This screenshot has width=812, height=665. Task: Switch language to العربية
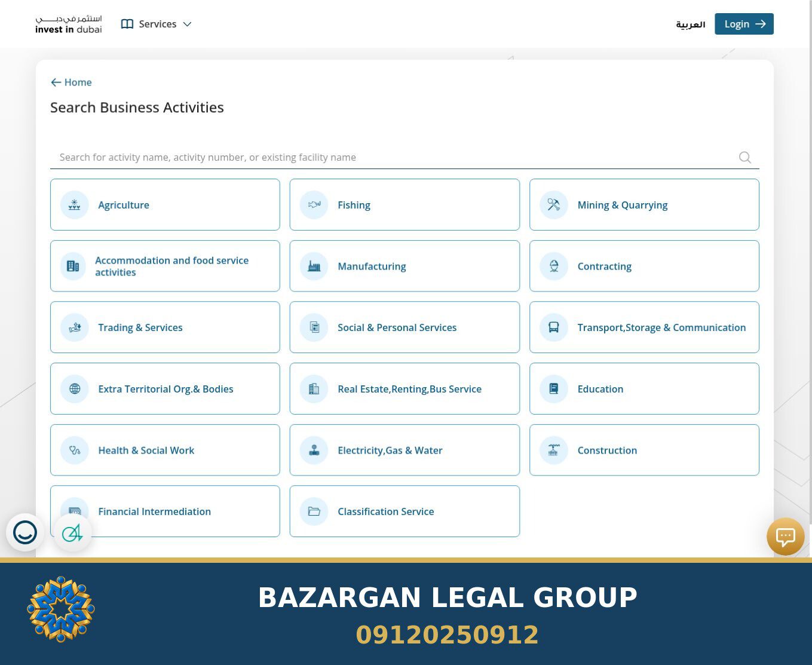pyautogui.click(x=691, y=24)
